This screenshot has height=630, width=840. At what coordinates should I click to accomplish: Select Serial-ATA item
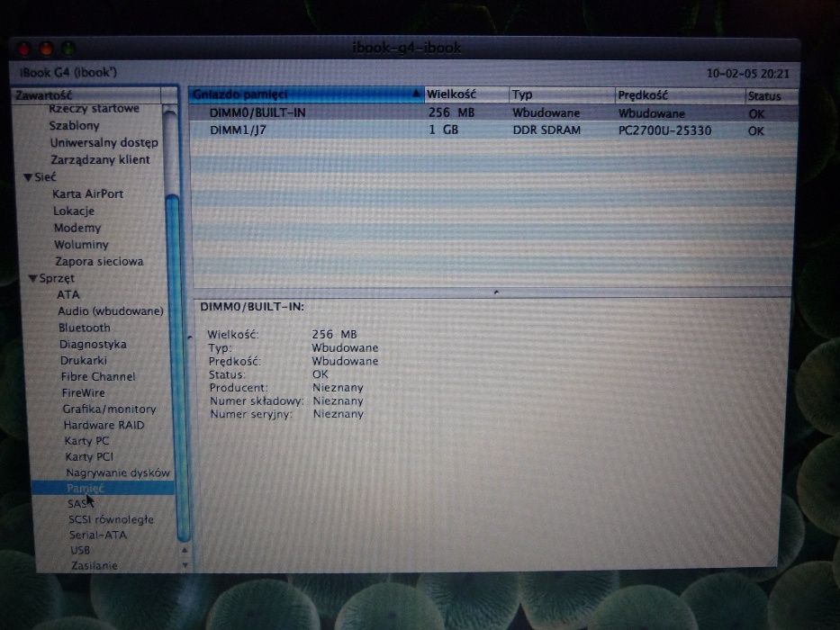[x=98, y=535]
